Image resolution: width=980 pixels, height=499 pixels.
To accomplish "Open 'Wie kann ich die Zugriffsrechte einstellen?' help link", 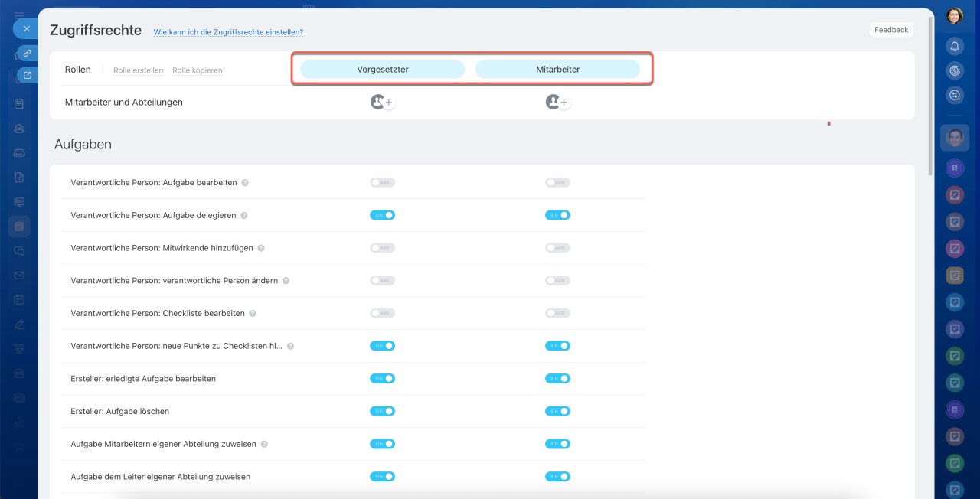I will (228, 32).
